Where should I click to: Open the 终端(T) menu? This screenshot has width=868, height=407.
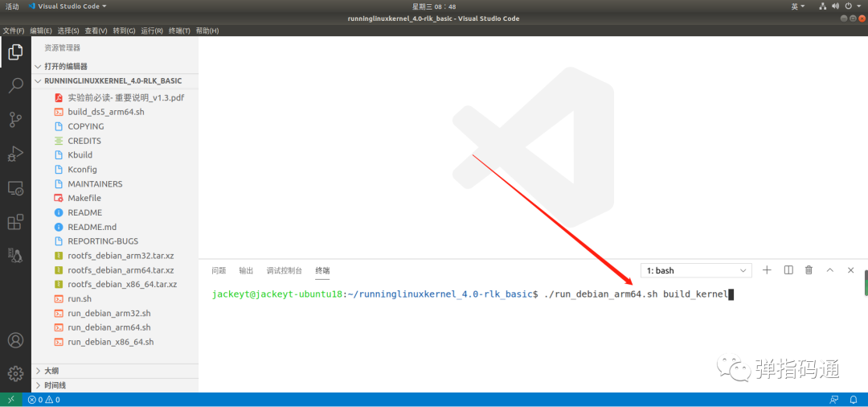[179, 31]
